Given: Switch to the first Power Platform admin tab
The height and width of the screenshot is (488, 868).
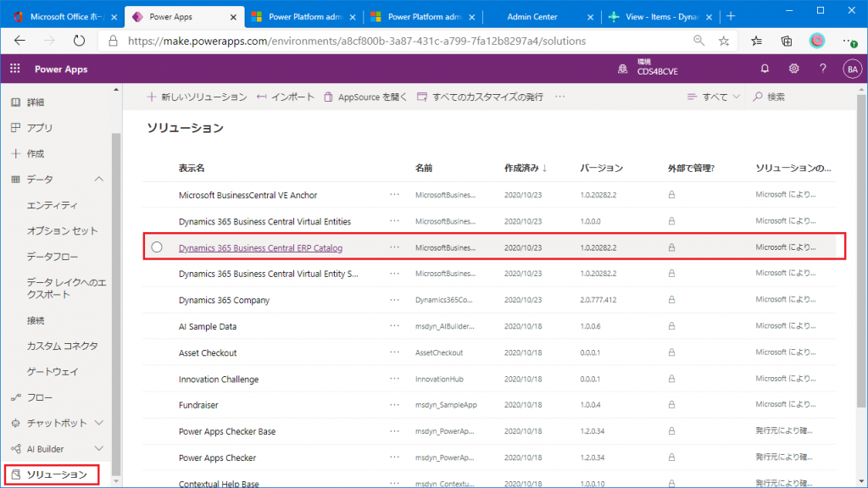Looking at the screenshot, I should pyautogui.click(x=304, y=17).
